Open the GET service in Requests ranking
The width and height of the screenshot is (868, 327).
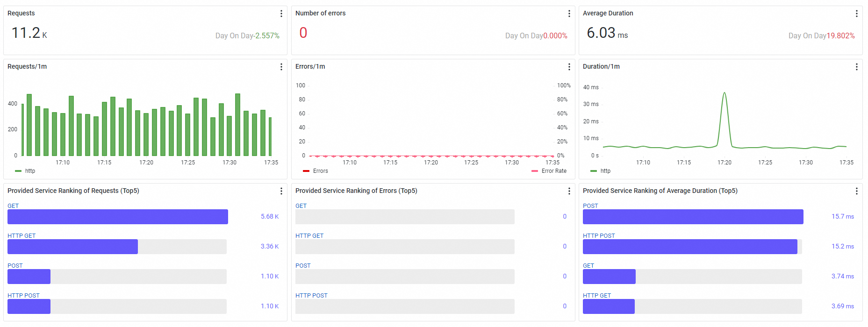[x=13, y=206]
